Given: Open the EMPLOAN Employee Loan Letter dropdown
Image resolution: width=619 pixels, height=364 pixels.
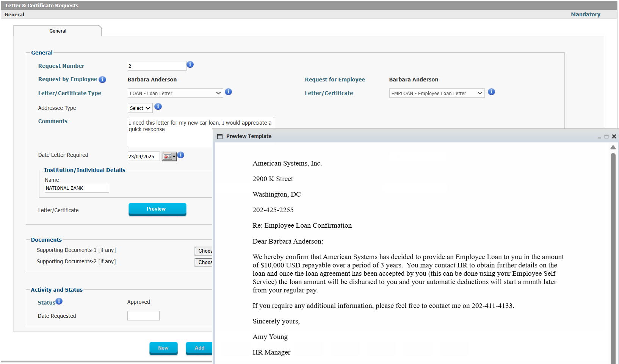Looking at the screenshot, I should pos(437,93).
